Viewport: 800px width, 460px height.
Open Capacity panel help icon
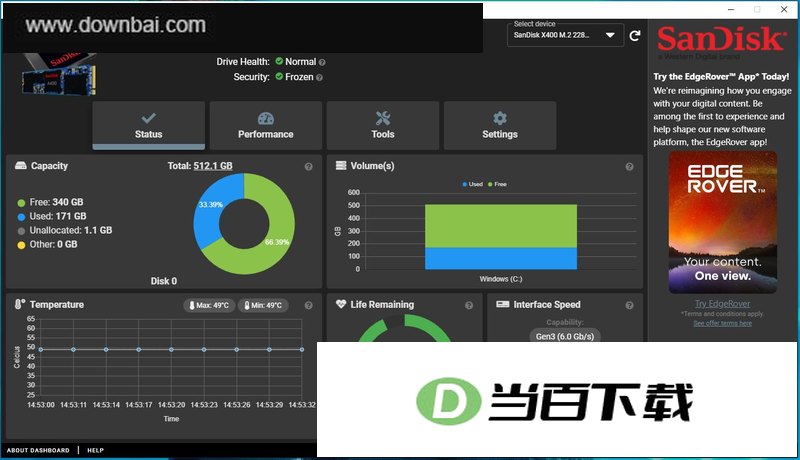click(x=309, y=167)
